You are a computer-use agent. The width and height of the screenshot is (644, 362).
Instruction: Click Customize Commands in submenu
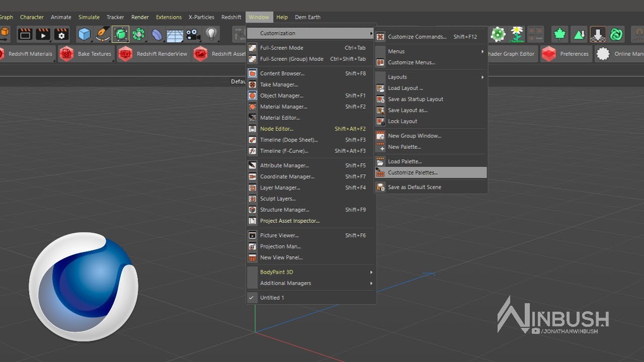[x=431, y=37]
